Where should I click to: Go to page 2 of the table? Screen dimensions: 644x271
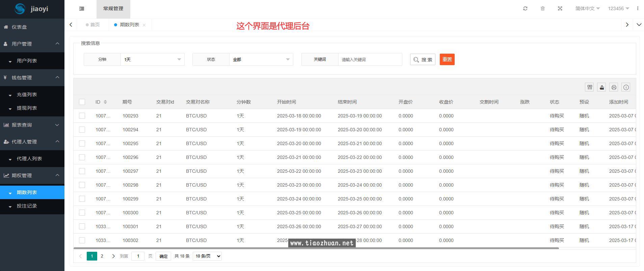point(102,256)
